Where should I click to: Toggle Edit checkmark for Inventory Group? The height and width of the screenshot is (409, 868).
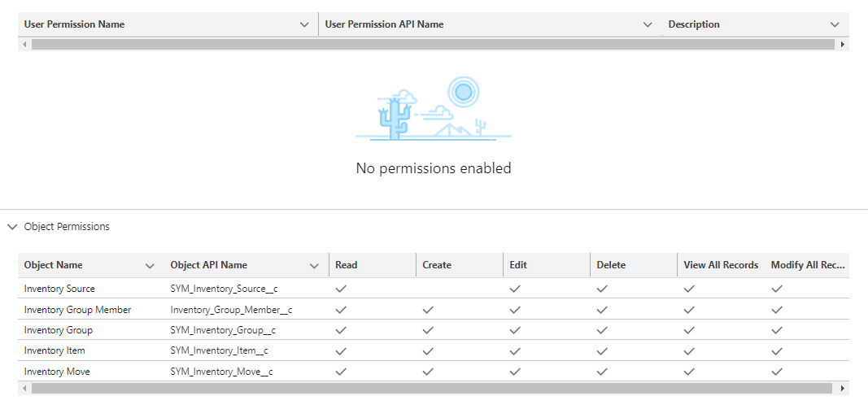[515, 330]
